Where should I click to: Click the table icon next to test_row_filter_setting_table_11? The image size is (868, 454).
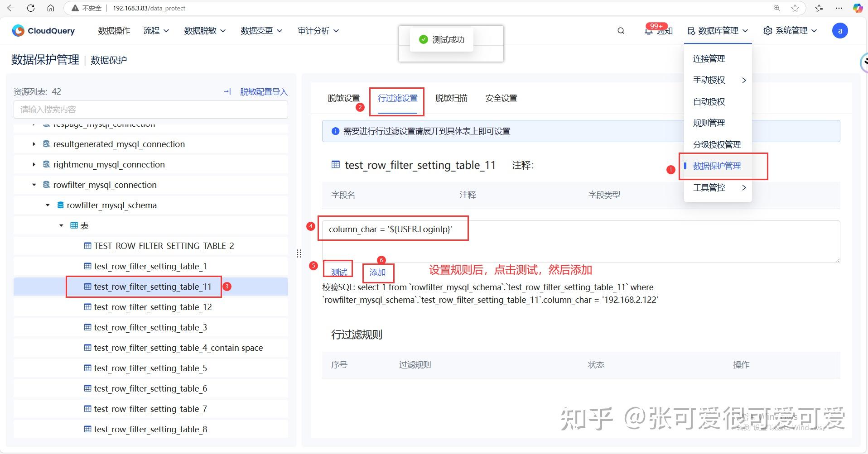87,286
